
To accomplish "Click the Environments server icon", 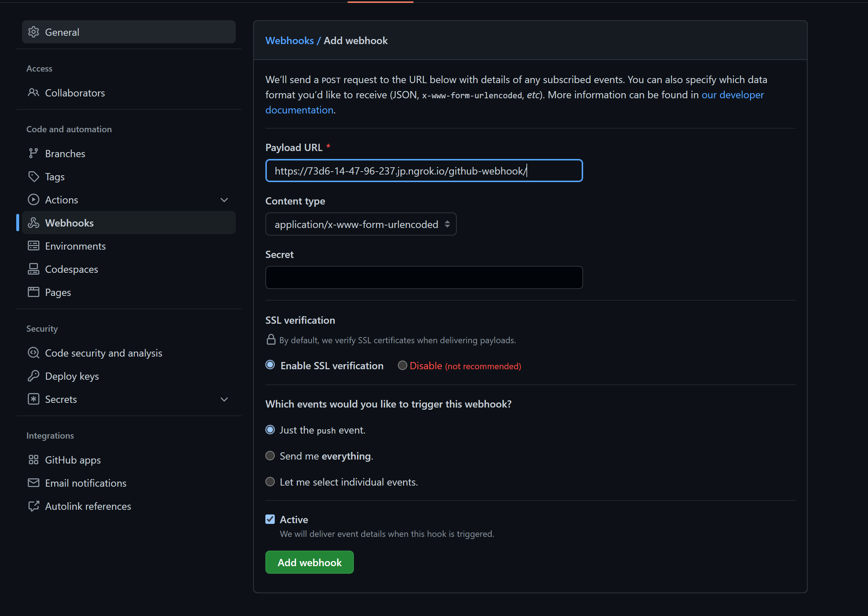I will 33,246.
